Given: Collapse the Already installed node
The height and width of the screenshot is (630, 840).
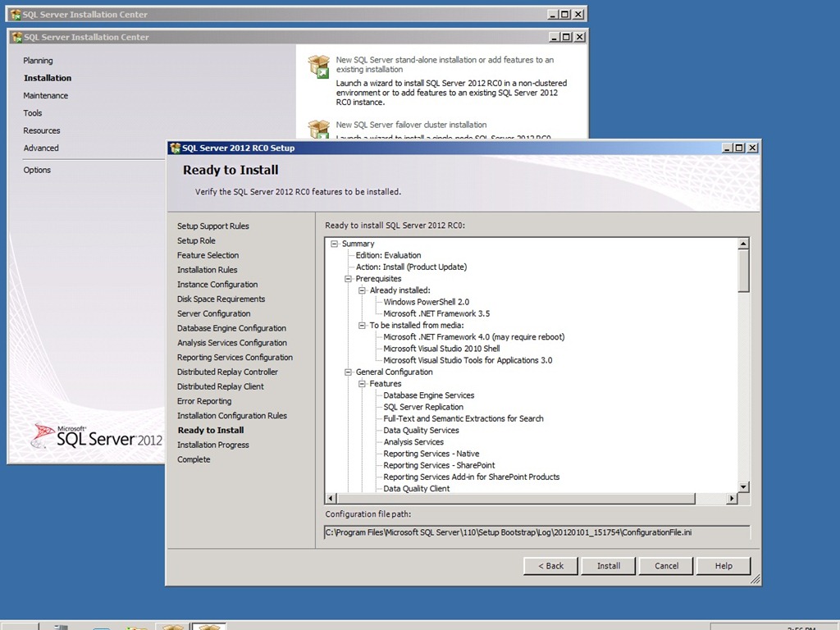Looking at the screenshot, I should coord(363,290).
